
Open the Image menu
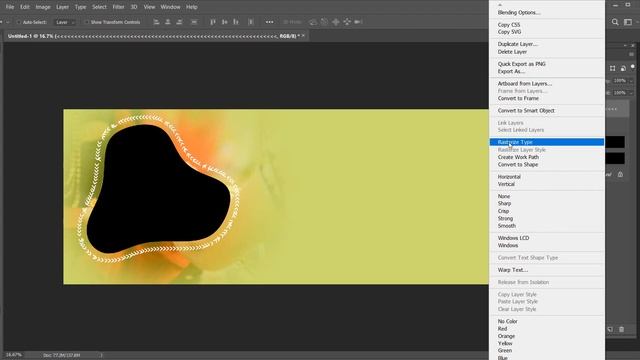(43, 7)
